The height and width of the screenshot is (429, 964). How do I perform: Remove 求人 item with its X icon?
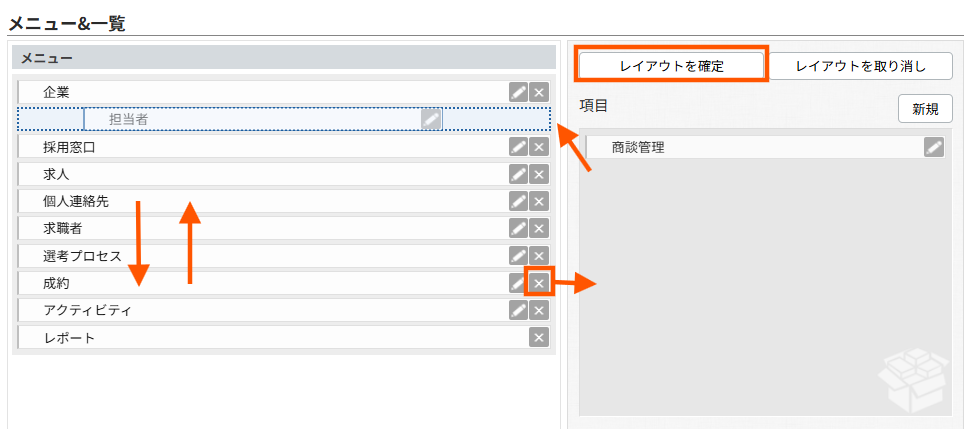coord(539,175)
